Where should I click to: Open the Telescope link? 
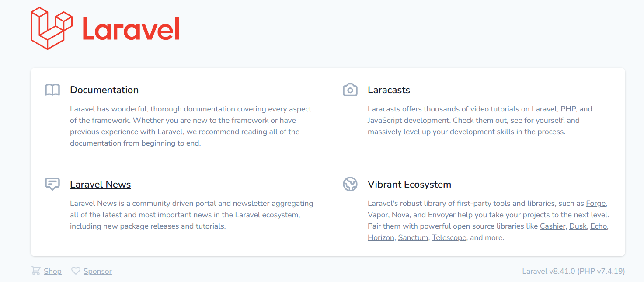coord(449,237)
